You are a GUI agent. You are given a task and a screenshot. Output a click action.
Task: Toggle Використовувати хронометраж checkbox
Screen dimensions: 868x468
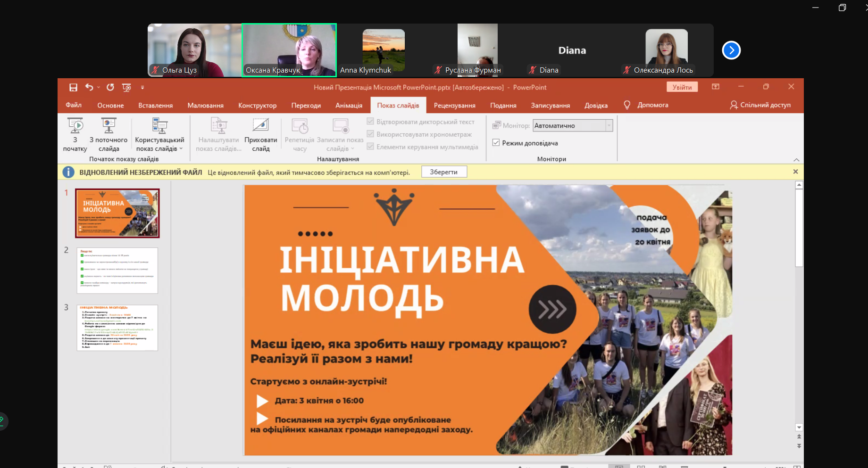coord(370,134)
